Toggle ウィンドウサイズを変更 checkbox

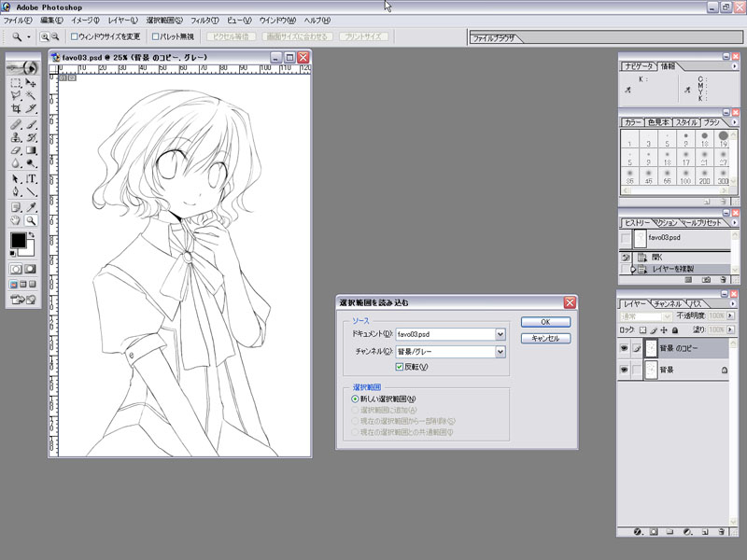point(75,36)
